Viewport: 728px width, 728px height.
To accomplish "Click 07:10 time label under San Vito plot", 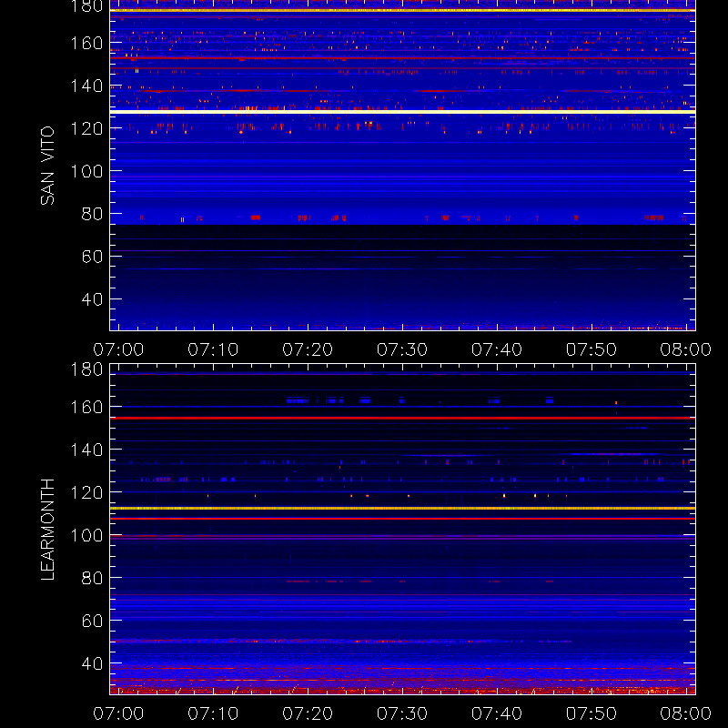I will [213, 349].
